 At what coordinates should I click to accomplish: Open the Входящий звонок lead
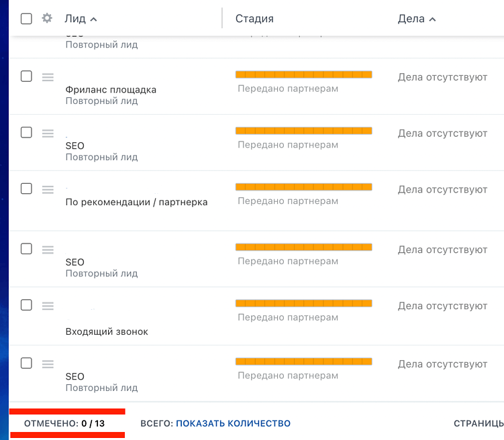coord(107,331)
